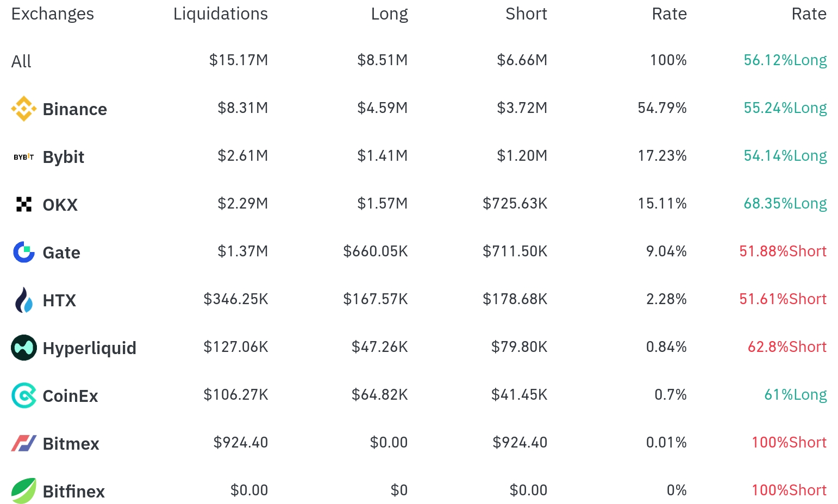Click the Exchanges column header

click(53, 14)
